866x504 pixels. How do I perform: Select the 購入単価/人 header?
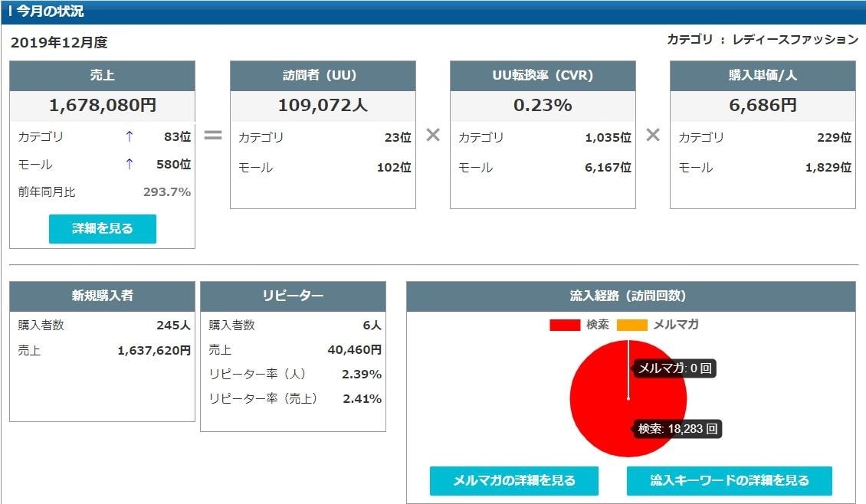pos(763,76)
